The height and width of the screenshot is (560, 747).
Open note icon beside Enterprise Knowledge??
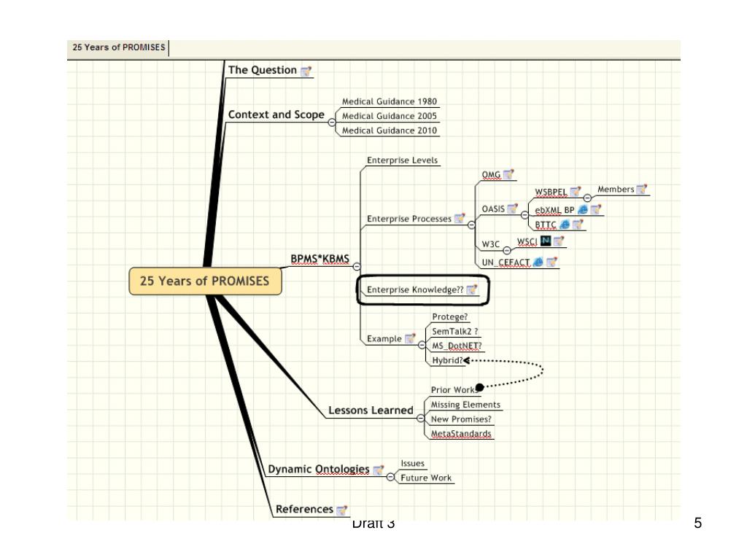coord(472,289)
